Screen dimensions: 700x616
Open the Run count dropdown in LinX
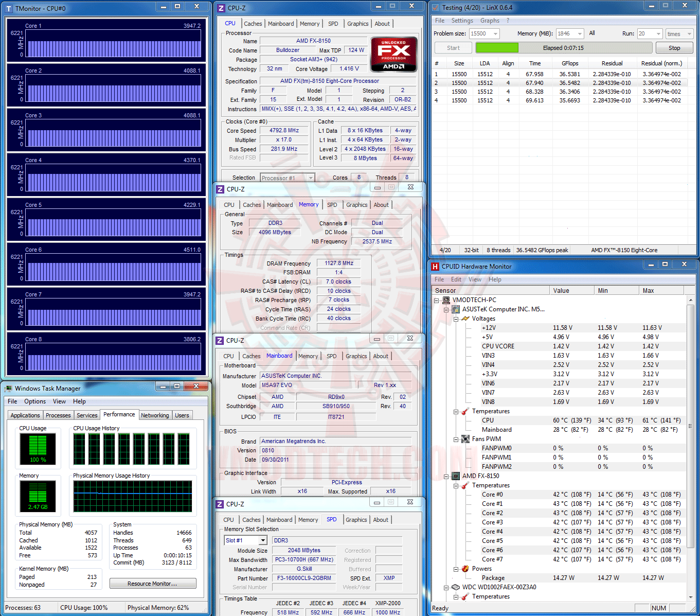click(x=658, y=34)
